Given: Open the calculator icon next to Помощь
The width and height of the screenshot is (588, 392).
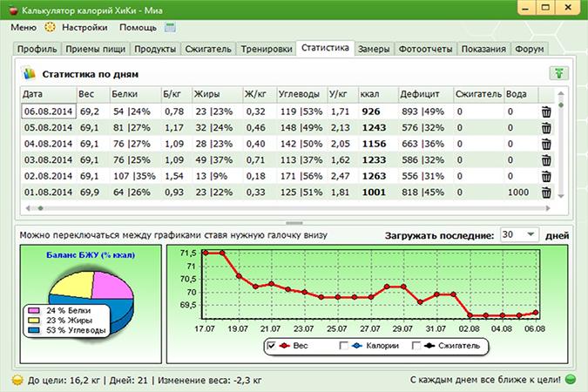Looking at the screenshot, I should pyautogui.click(x=170, y=28).
